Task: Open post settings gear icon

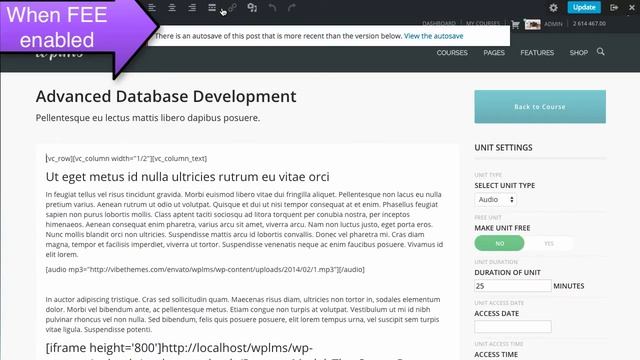Action: pyautogui.click(x=553, y=7)
